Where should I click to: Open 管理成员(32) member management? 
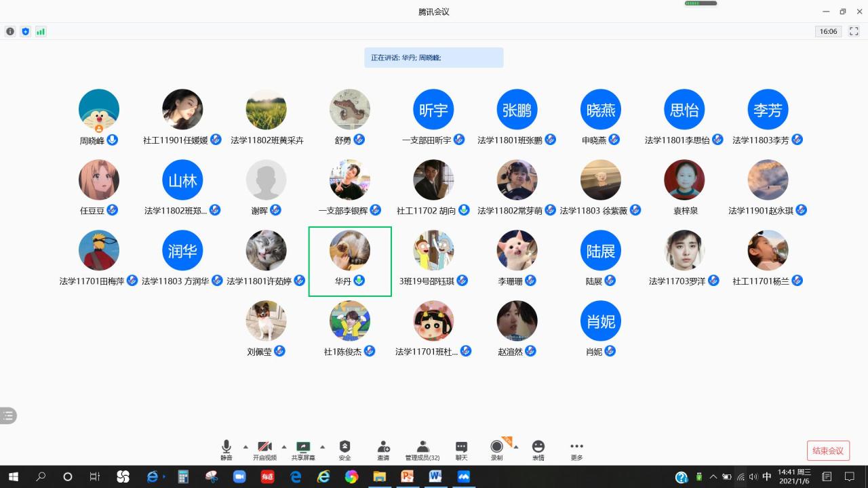pyautogui.click(x=422, y=449)
